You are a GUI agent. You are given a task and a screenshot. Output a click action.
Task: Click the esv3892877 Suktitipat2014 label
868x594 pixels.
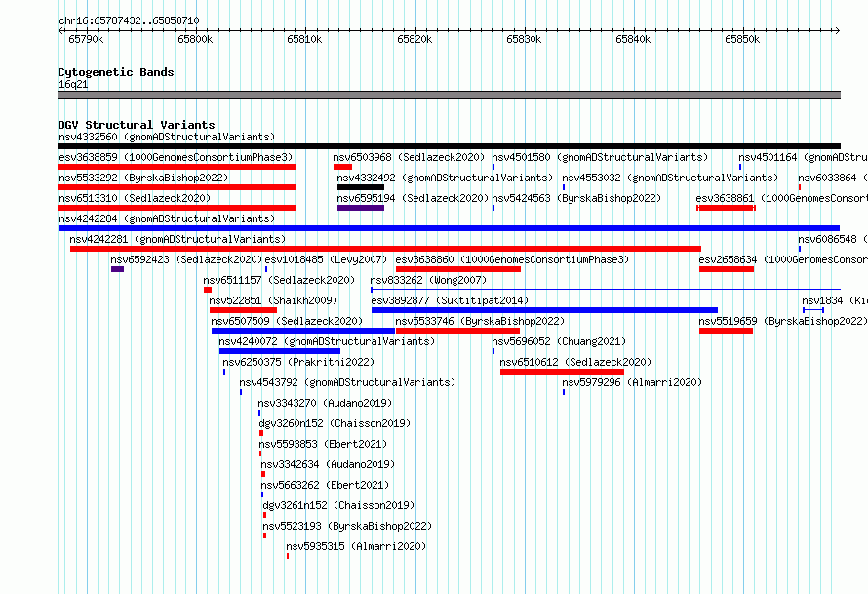coord(450,300)
